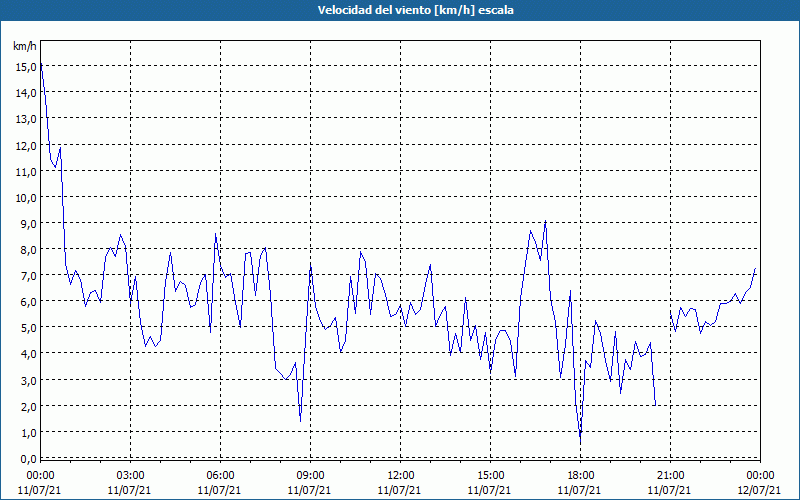Image resolution: width=800 pixels, height=500 pixels.
Task: Click the '0,0' y-axis value
Action: coord(28,458)
